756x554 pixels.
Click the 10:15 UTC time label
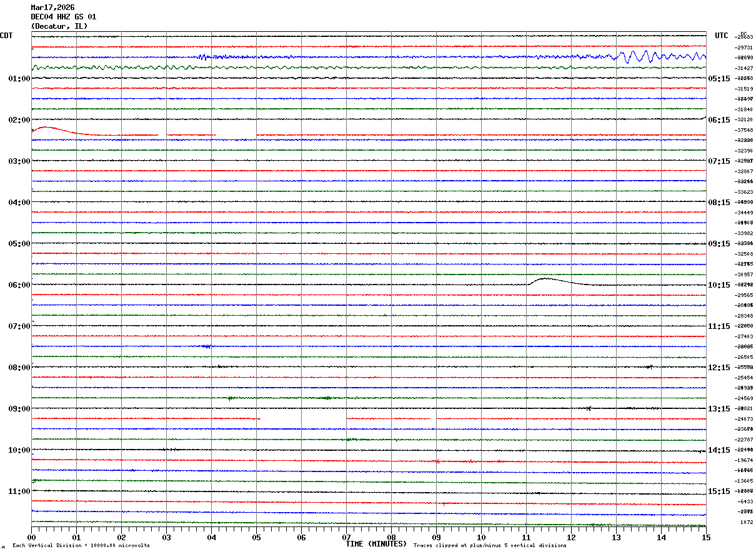719,285
